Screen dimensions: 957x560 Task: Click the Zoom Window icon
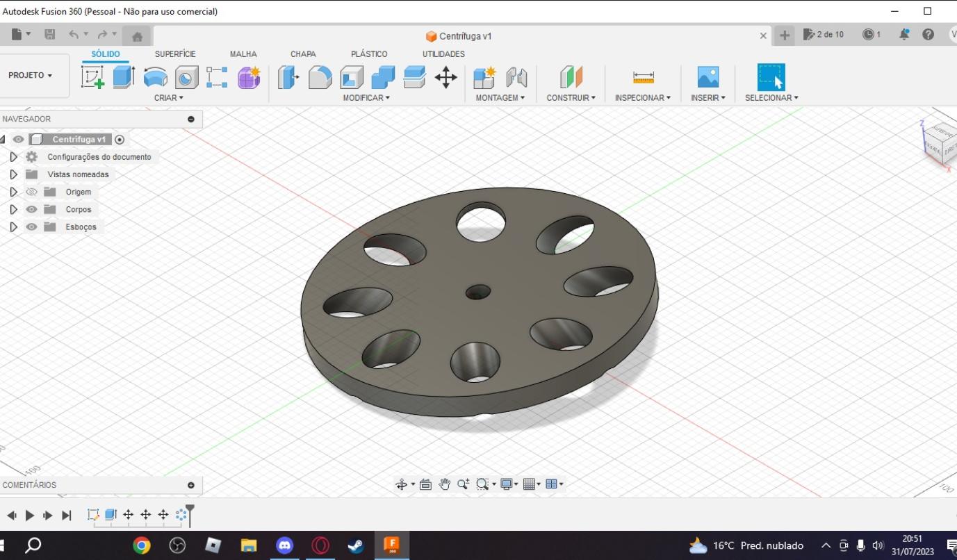point(482,484)
